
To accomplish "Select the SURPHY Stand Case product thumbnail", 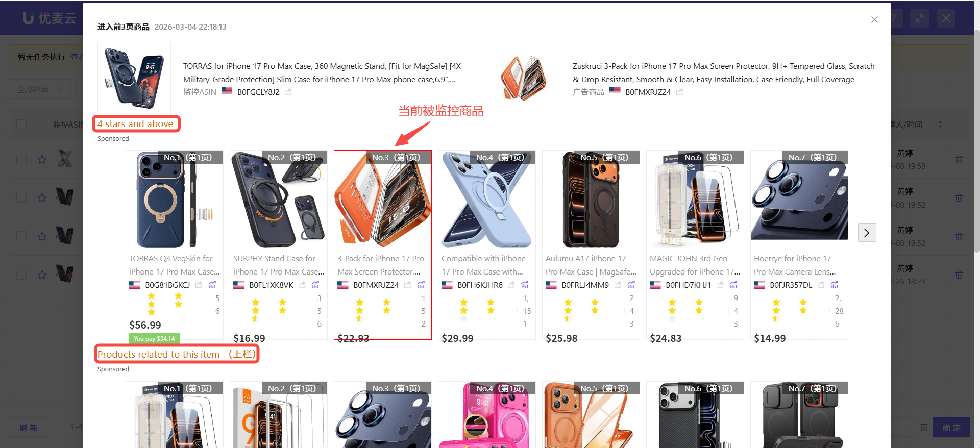I will click(x=279, y=199).
